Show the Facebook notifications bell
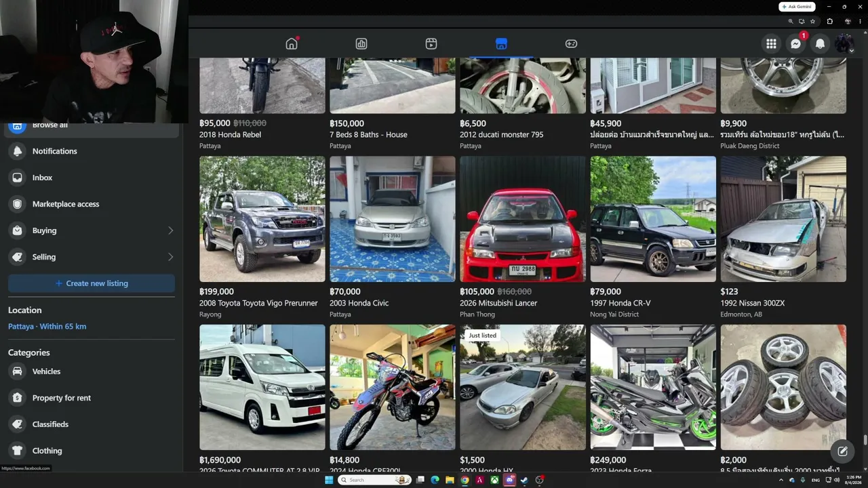The image size is (868, 488). pos(820,44)
